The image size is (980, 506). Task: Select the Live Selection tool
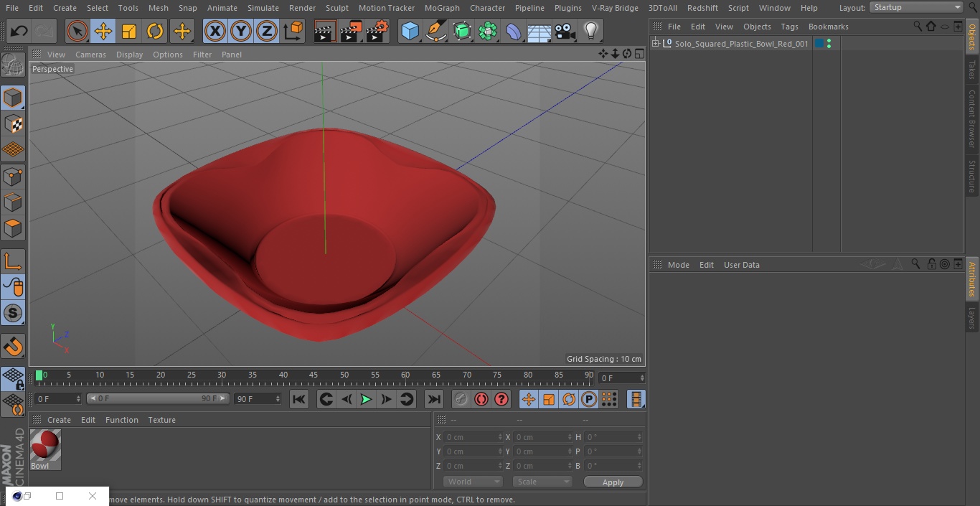77,32
